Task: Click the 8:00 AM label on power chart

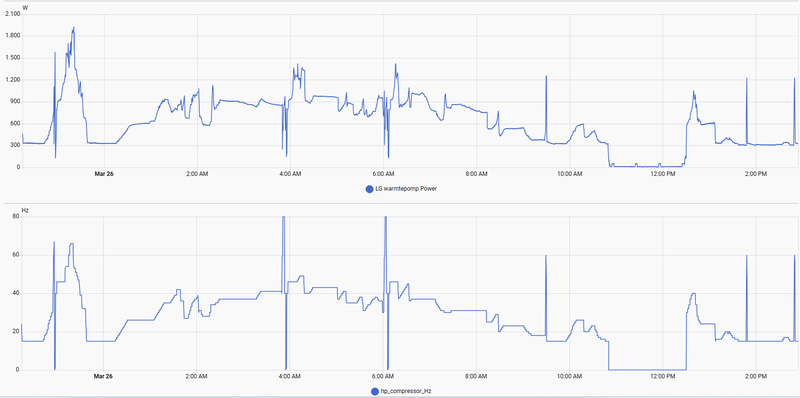Action: click(x=477, y=174)
